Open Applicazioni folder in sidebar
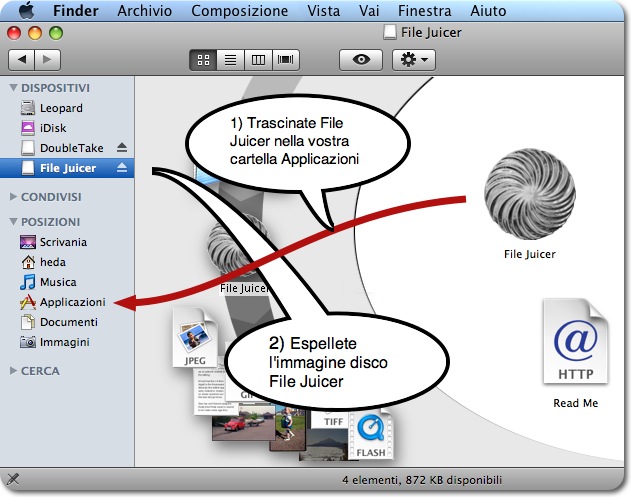Screen dimensions: 631x497 coord(67,302)
